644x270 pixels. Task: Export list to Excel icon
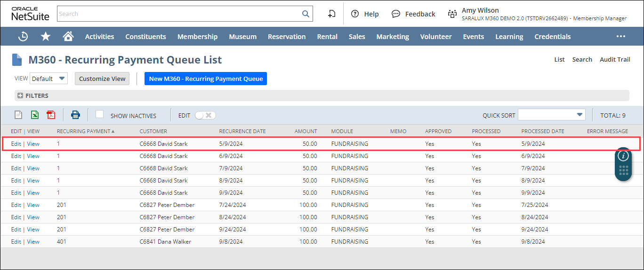(x=35, y=115)
